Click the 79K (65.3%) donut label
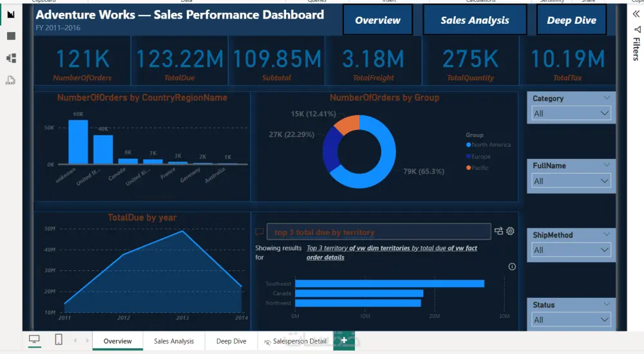Screen dimensions: 644x354 tap(424, 171)
